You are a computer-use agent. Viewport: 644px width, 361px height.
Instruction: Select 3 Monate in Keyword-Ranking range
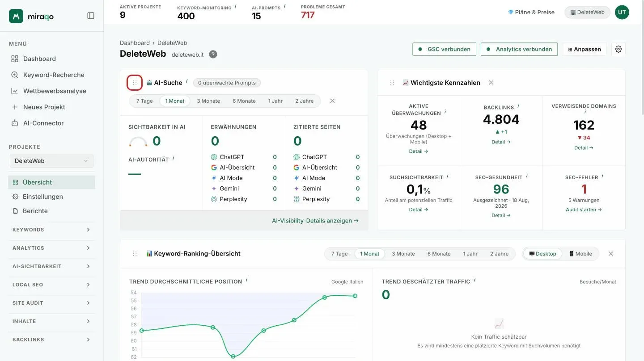403,254
